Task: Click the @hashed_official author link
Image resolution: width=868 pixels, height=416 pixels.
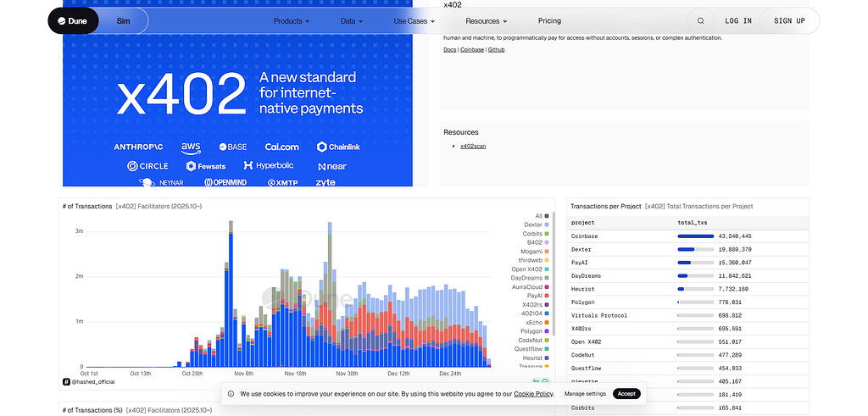Action: (x=93, y=382)
